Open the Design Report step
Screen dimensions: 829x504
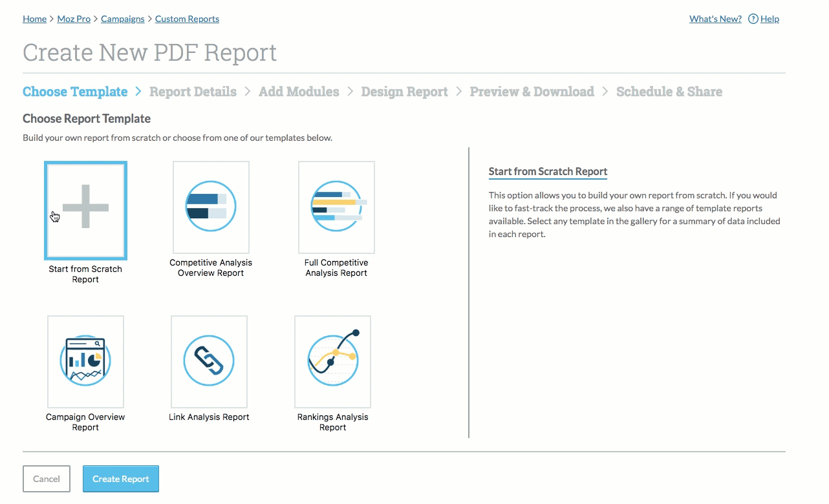404,92
